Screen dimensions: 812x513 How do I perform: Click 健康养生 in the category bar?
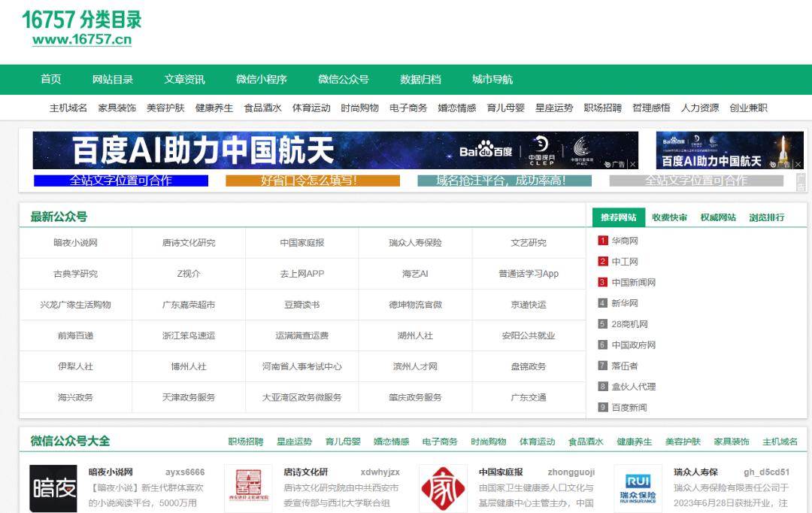point(214,108)
